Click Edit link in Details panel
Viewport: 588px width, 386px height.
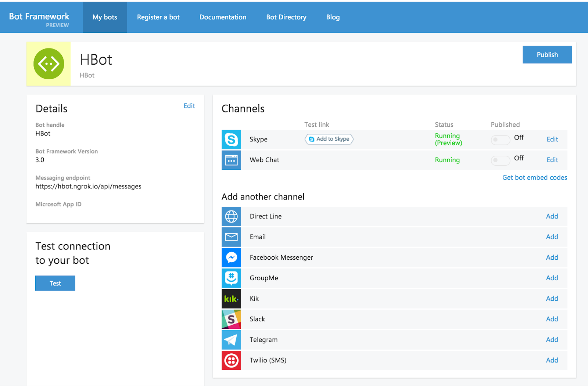189,106
